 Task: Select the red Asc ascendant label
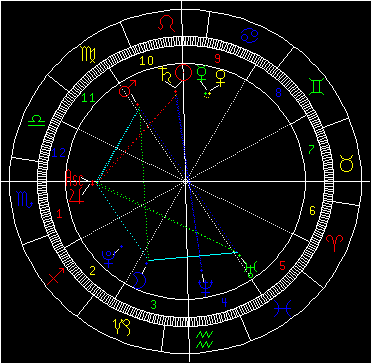[74, 177]
